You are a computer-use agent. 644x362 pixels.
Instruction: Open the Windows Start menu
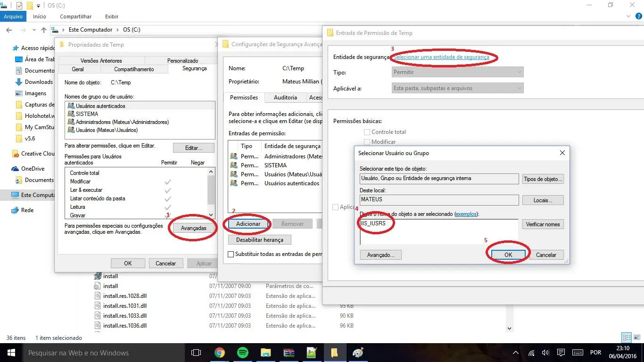click(11, 353)
